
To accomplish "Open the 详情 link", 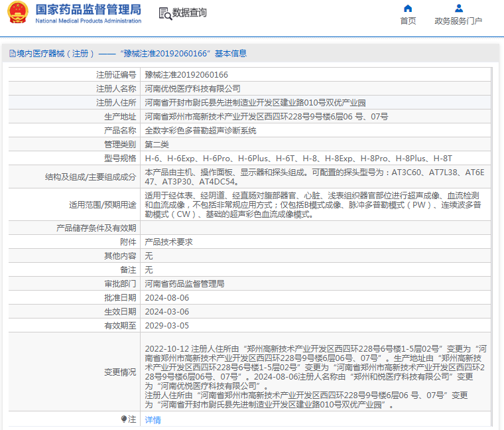I will [x=153, y=419].
